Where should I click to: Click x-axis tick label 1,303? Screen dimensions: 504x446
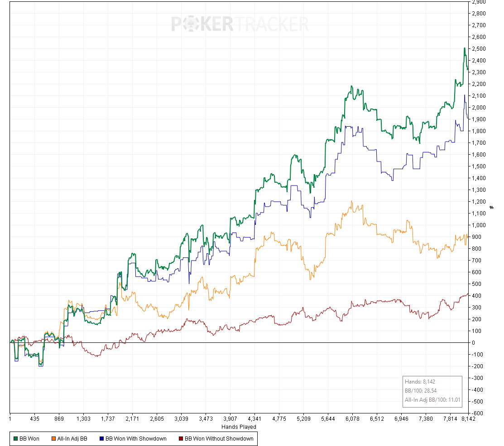[84, 419]
